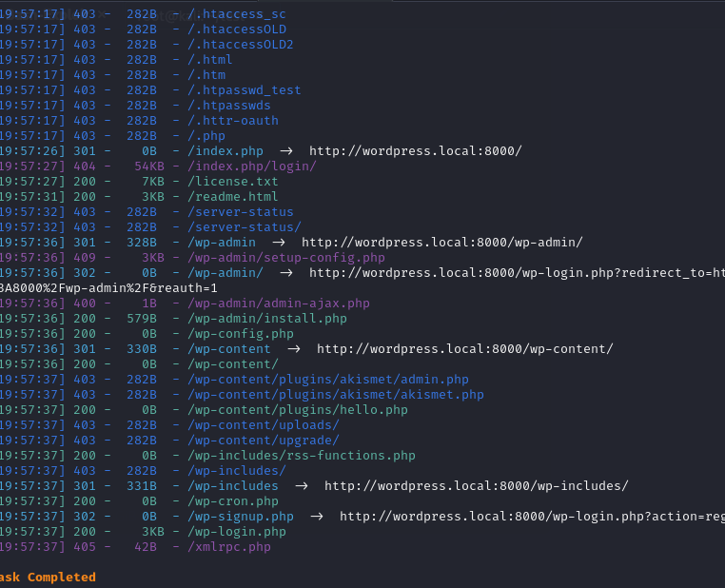
Task: Select the /wp-admin/setup-config.php entry
Action: (x=286, y=258)
